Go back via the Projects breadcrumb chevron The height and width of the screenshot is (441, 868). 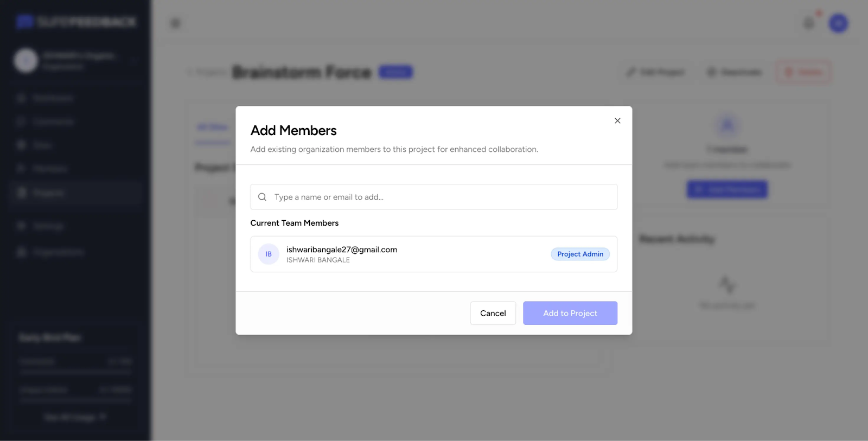[191, 72]
